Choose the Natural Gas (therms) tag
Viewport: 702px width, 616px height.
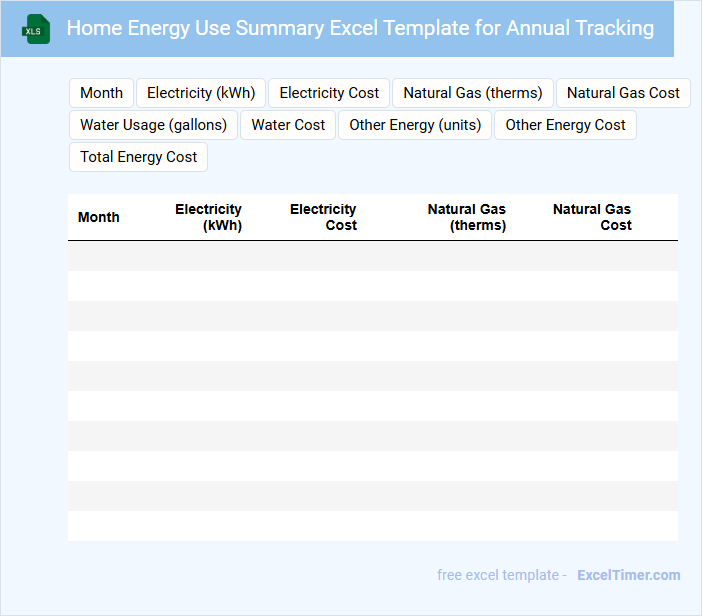click(x=472, y=93)
